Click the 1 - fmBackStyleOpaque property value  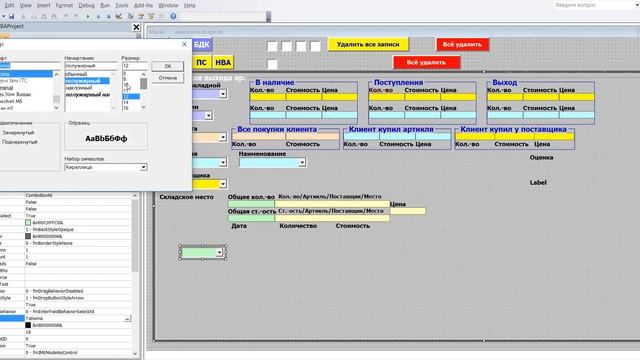tap(78, 229)
